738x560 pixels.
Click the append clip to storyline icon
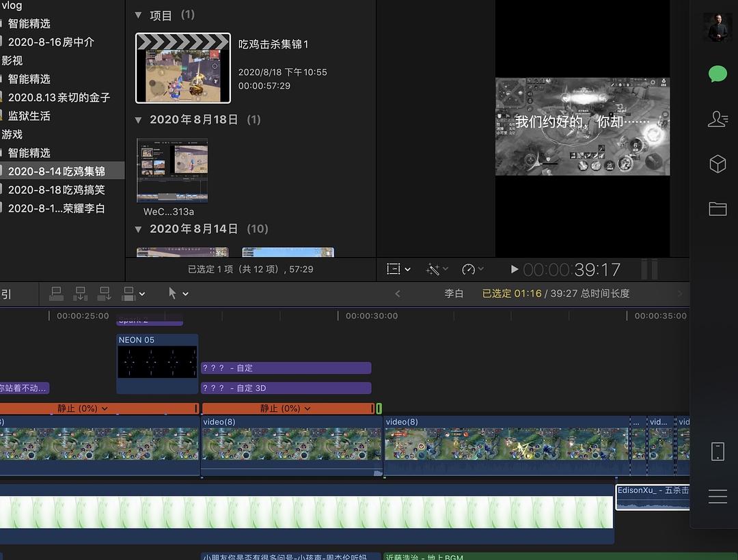click(104, 294)
